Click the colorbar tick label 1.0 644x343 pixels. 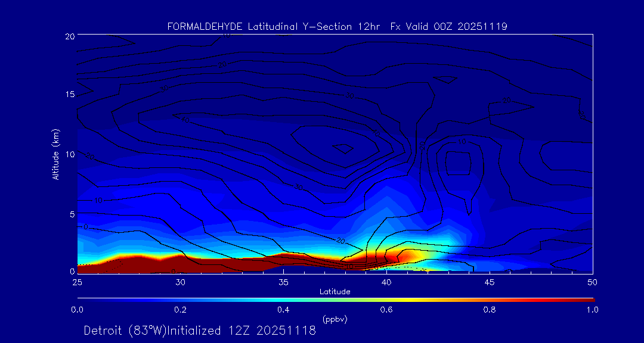pos(593,310)
